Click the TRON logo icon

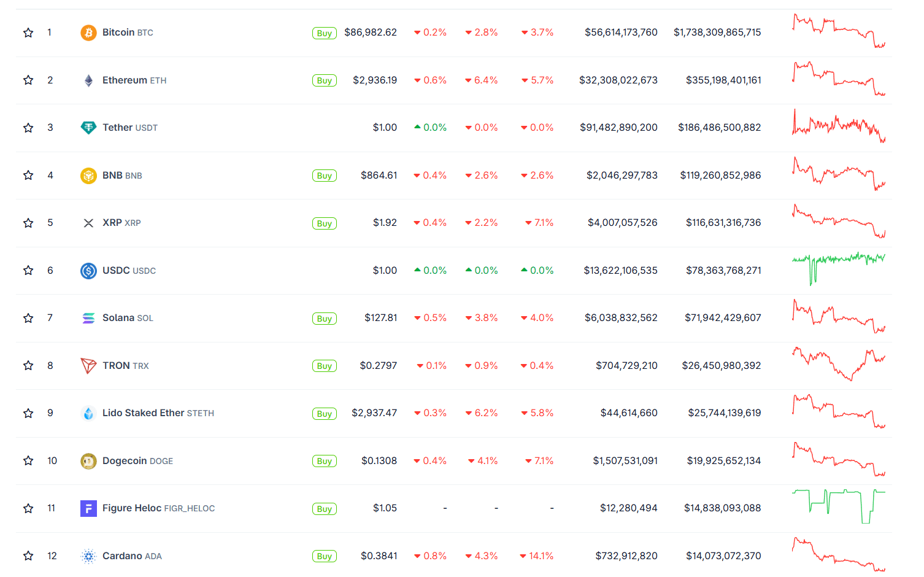(88, 366)
